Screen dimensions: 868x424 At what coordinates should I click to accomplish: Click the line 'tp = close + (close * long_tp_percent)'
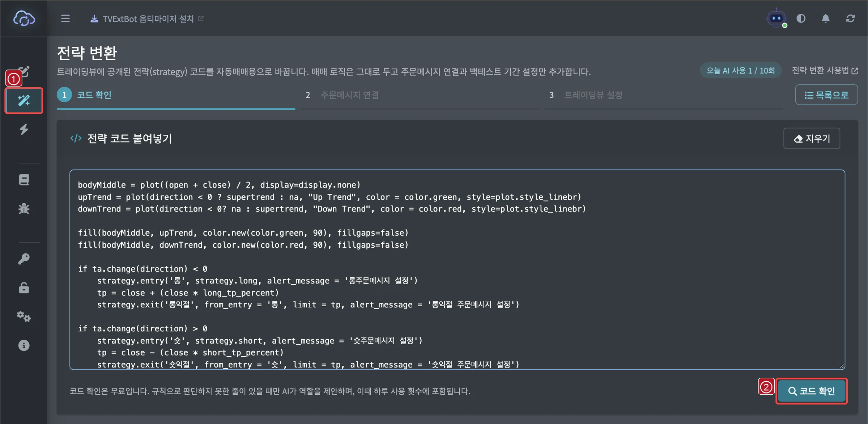pos(188,293)
